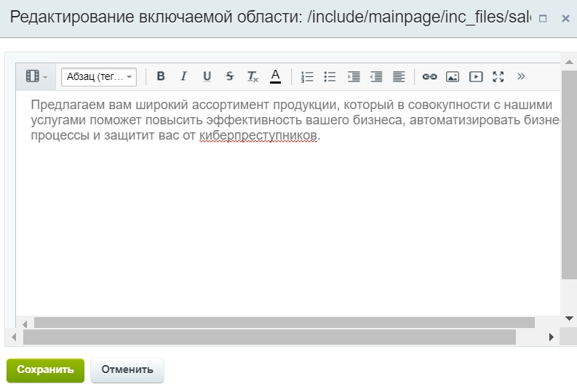The height and width of the screenshot is (392, 577).
Task: Decrease paragraph indent
Action: click(x=376, y=76)
